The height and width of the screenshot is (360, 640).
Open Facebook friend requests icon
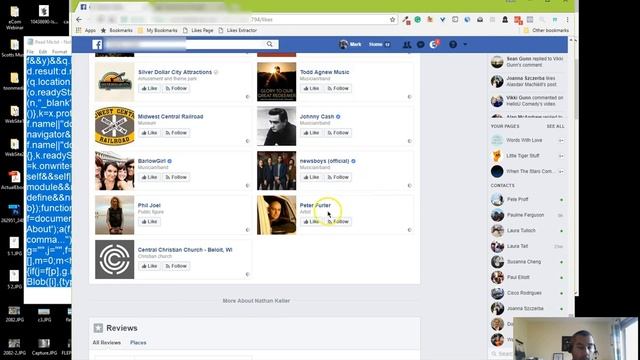pos(407,44)
